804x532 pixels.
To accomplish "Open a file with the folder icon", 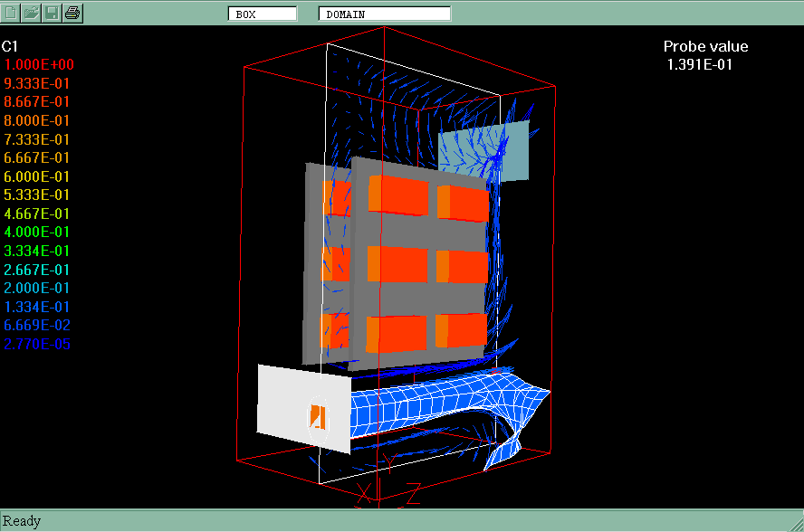I will tap(32, 13).
